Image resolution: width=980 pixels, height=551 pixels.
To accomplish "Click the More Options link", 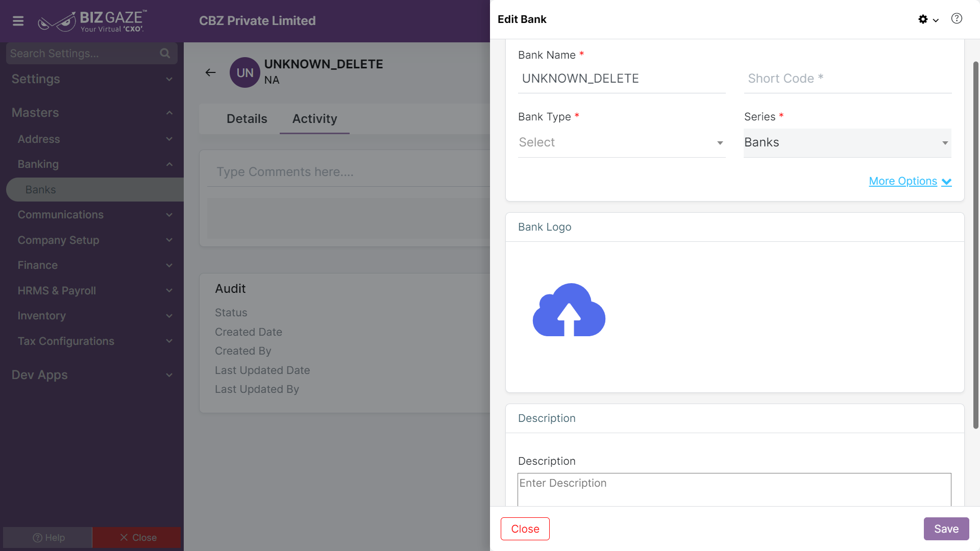I will pos(910,181).
